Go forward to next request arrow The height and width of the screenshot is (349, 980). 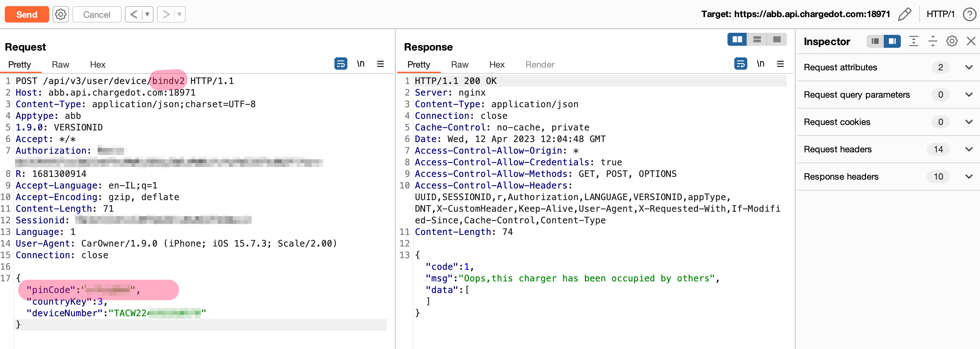(x=166, y=14)
